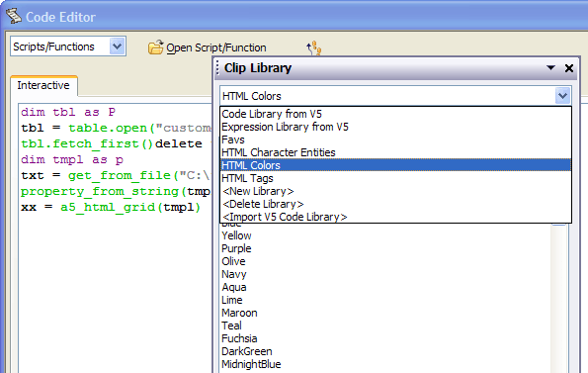Open Script/Function button
588x373 pixels.
208,47
